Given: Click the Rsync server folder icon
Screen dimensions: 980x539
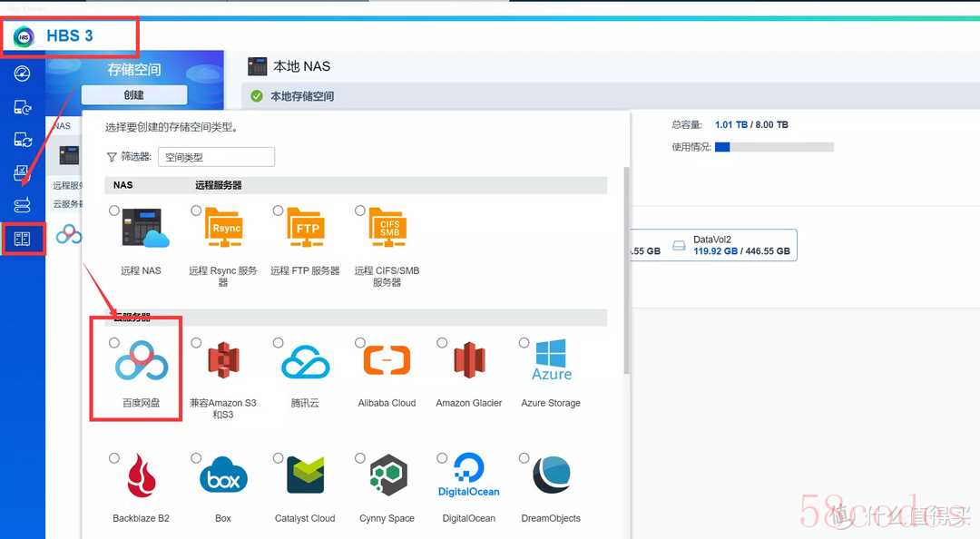Looking at the screenshot, I should 223,227.
